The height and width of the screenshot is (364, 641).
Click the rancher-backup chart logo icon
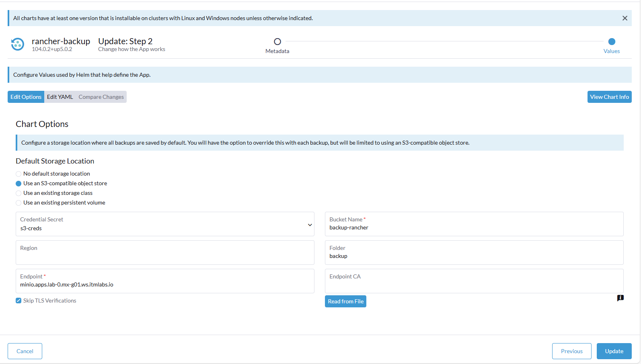17,44
